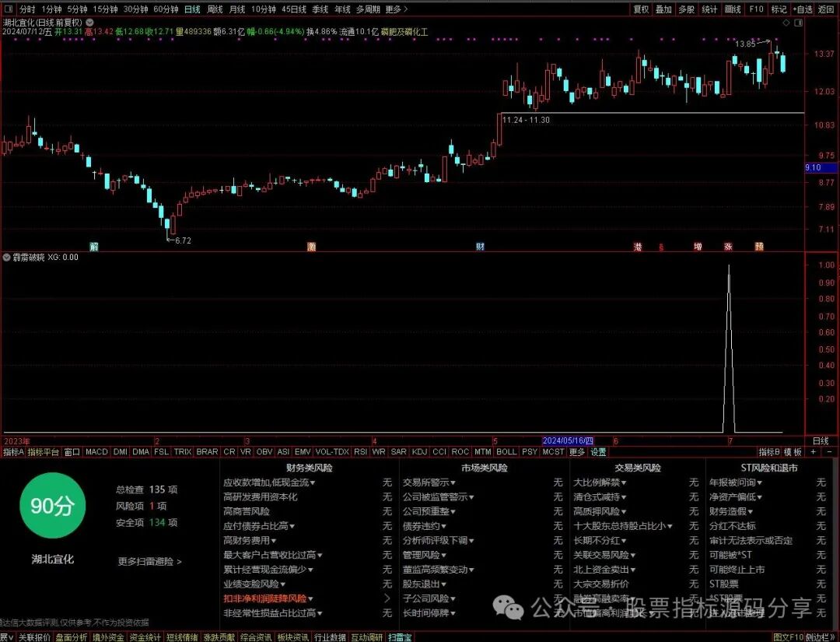
Task: Switch to 60分钟 period
Action: click(166, 9)
